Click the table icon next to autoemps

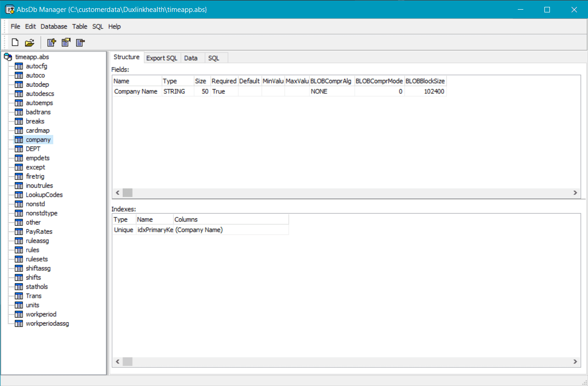pos(19,103)
